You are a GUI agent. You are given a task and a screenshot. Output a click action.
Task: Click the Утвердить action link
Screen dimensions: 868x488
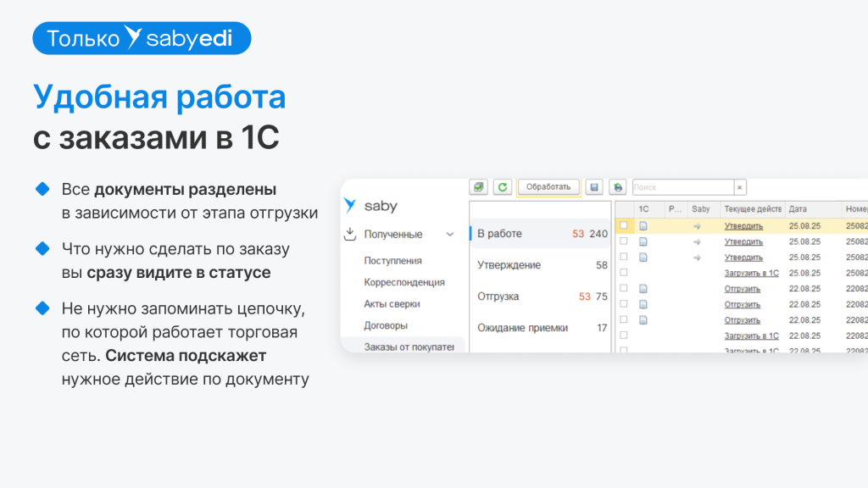point(743,225)
